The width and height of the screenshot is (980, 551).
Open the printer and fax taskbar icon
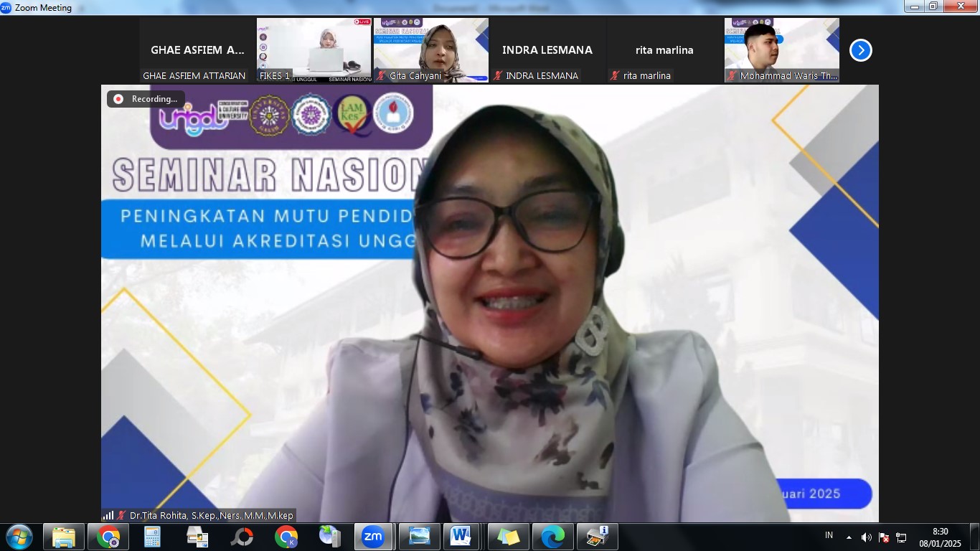[597, 537]
